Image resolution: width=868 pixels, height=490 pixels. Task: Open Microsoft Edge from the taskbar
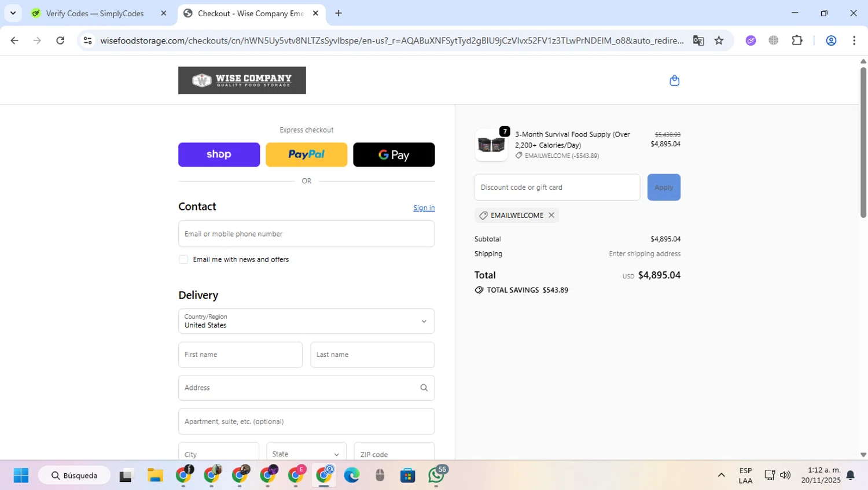[x=352, y=476]
